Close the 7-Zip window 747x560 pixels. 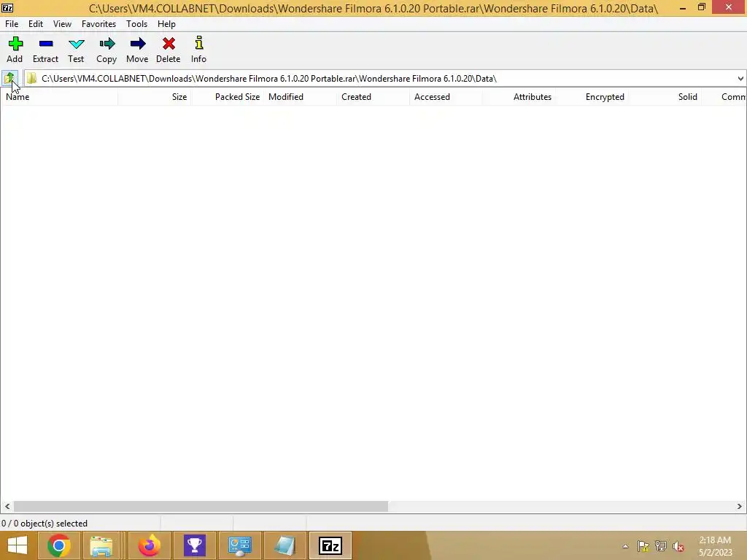click(729, 7)
